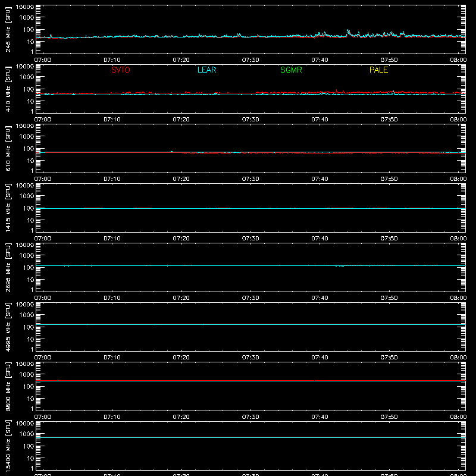Click the red 410 MHz spike near 07:42
The width and height of the screenshot is (476, 476).
click(x=336, y=90)
